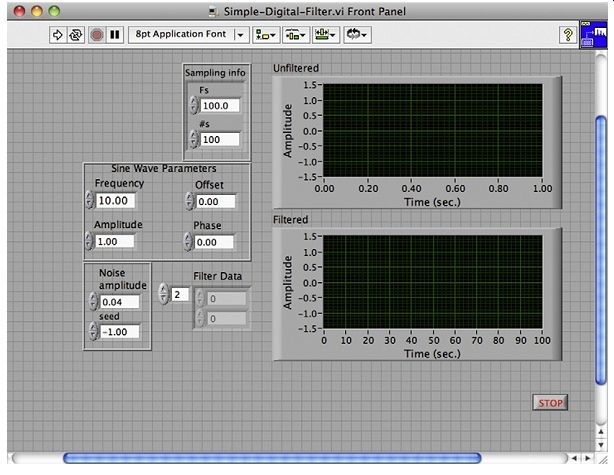Click the 100 x-axis end value on Filtered graph
Viewport: 614px width, 475px height.
point(542,340)
